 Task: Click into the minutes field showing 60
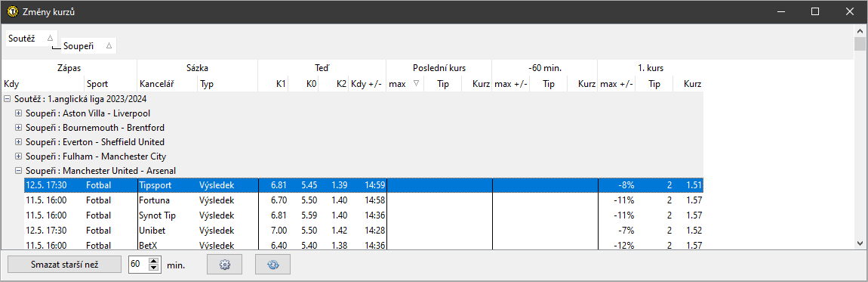[x=138, y=265]
